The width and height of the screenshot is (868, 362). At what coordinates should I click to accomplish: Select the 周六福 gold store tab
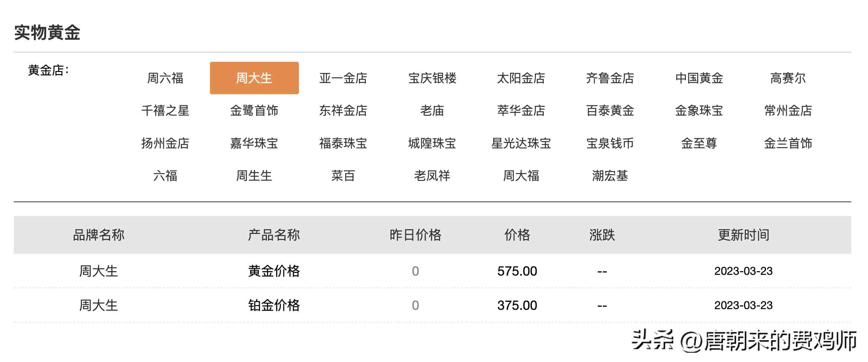165,78
